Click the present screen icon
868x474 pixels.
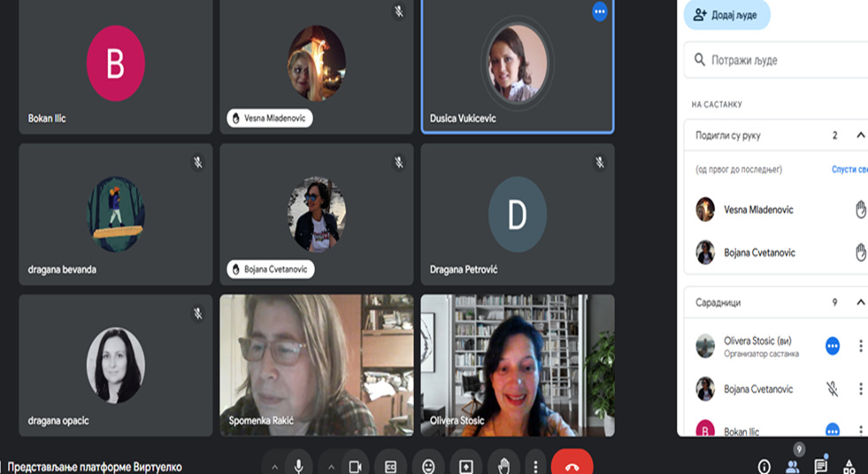coord(466,466)
